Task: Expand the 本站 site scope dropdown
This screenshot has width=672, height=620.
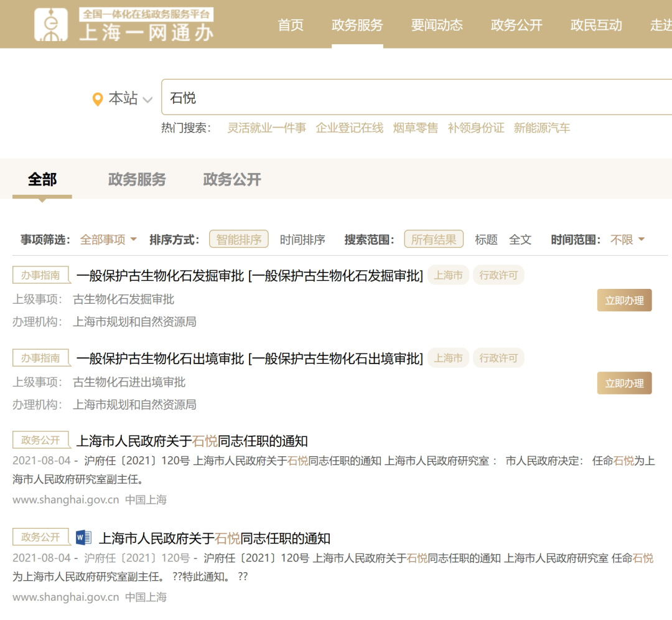Action: pos(130,98)
